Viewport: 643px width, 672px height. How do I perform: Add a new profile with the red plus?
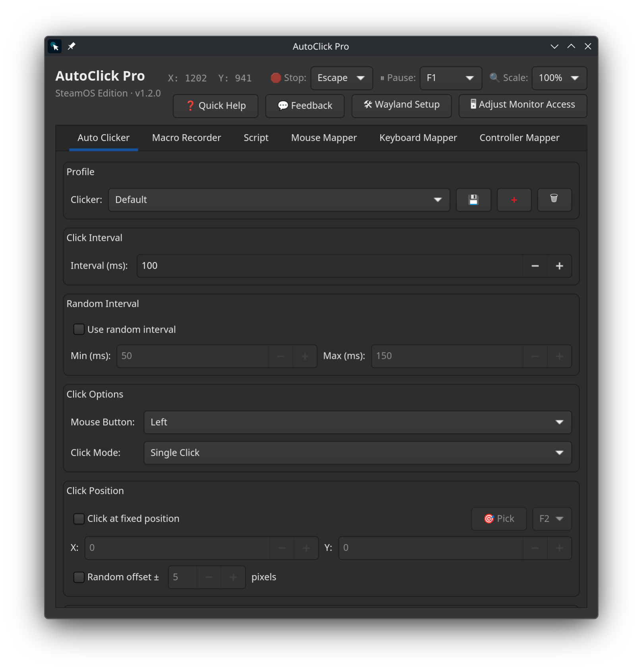(x=514, y=200)
